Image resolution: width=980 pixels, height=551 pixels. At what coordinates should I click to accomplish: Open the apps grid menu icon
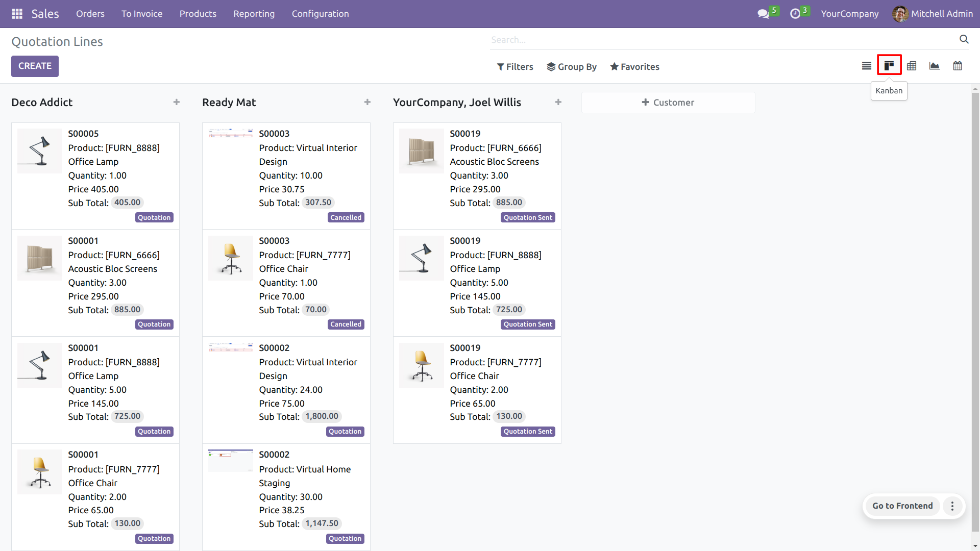coord(17,14)
